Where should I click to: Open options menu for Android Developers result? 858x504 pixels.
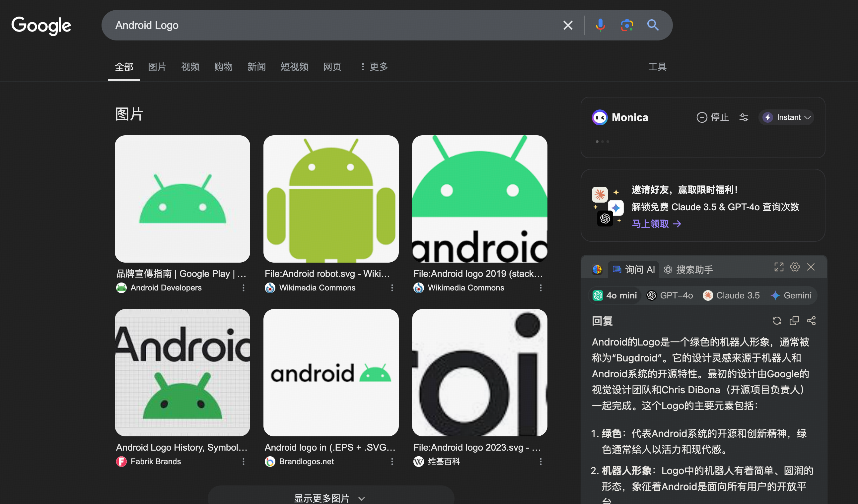[244, 288]
